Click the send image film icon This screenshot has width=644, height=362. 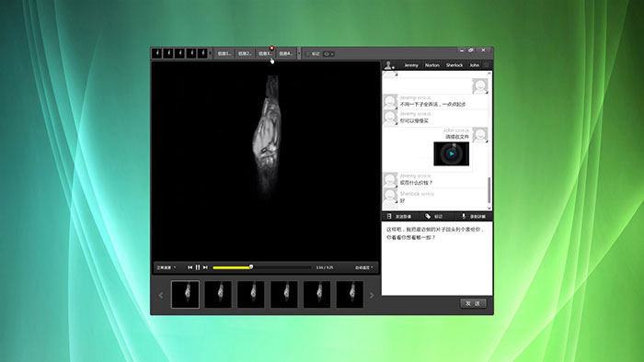(389, 216)
